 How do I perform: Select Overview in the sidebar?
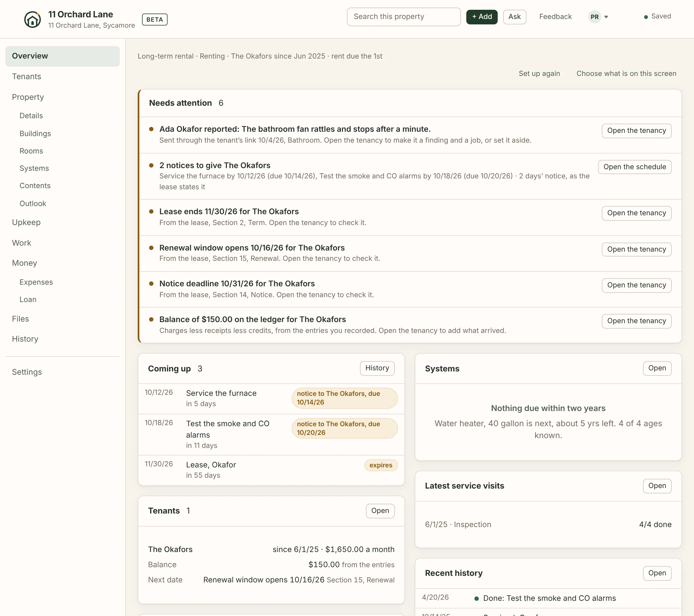[62, 56]
